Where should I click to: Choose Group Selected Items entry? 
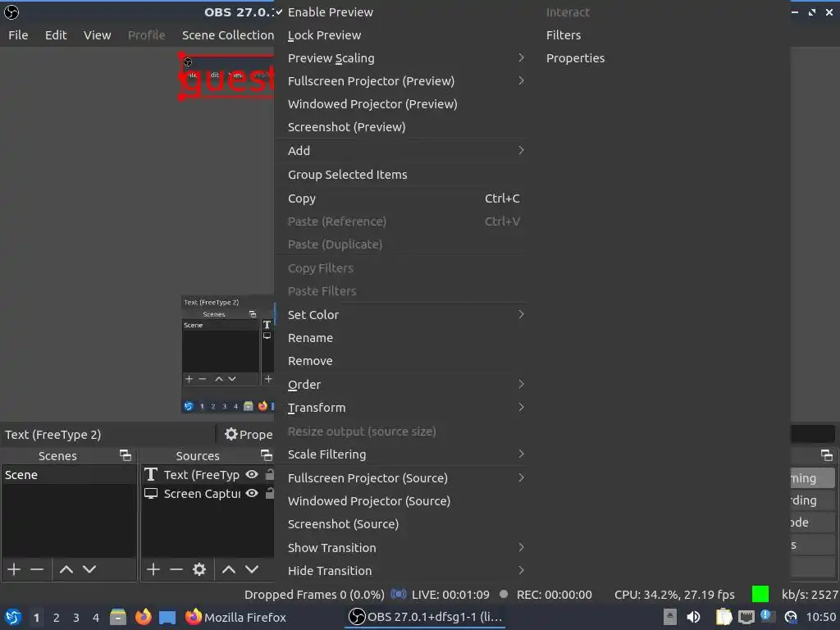(400, 174)
